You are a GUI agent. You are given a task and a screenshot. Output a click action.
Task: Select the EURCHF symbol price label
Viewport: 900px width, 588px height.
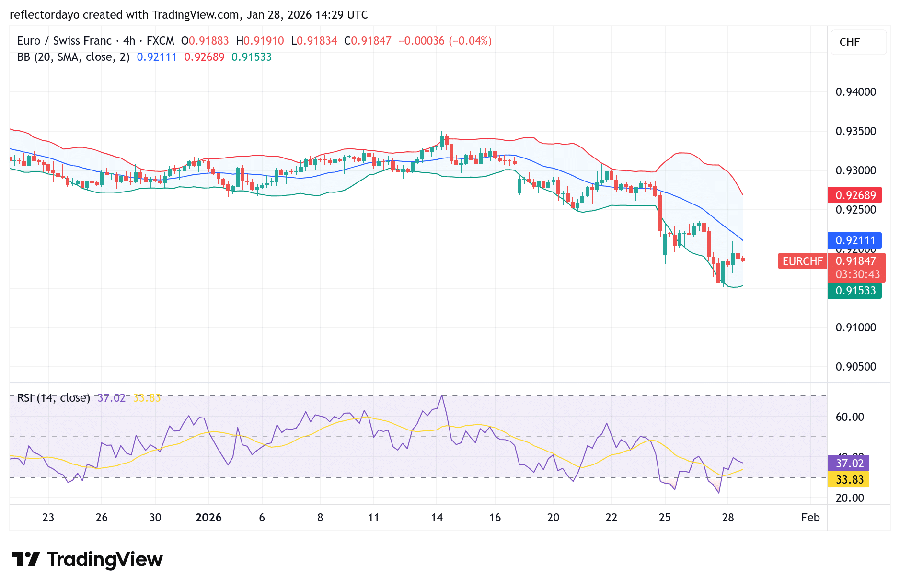[802, 261]
